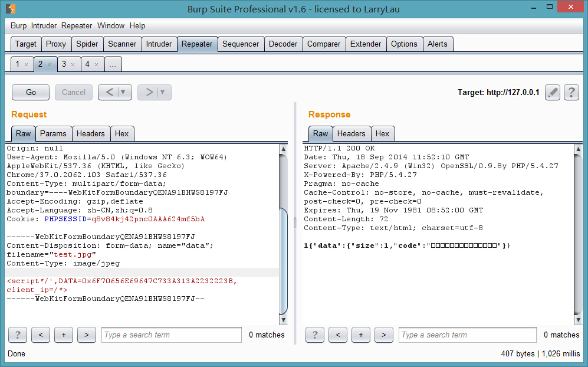
Task: Select Response Headers view tab
Action: pos(352,133)
